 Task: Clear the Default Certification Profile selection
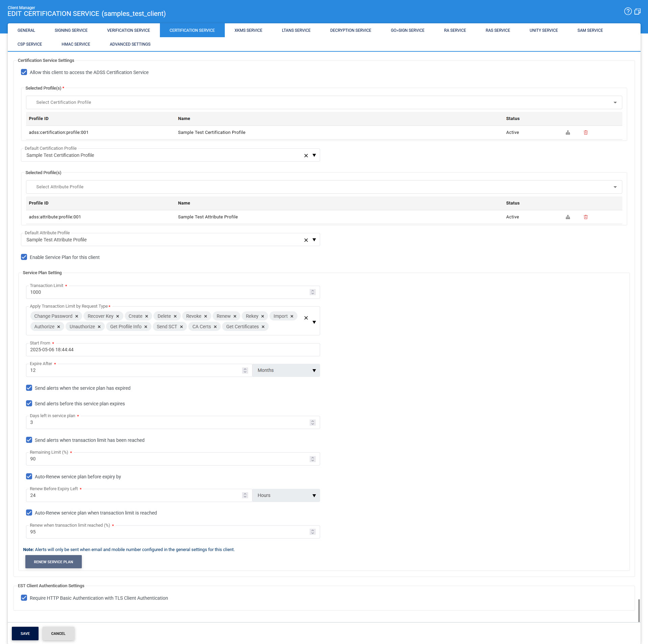click(x=306, y=156)
